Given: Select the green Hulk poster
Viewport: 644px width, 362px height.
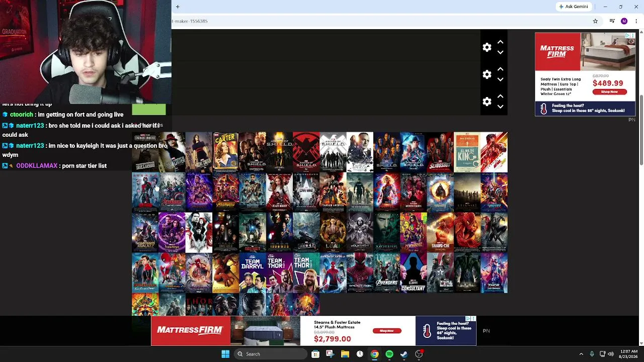Looking at the screenshot, I should (467, 273).
